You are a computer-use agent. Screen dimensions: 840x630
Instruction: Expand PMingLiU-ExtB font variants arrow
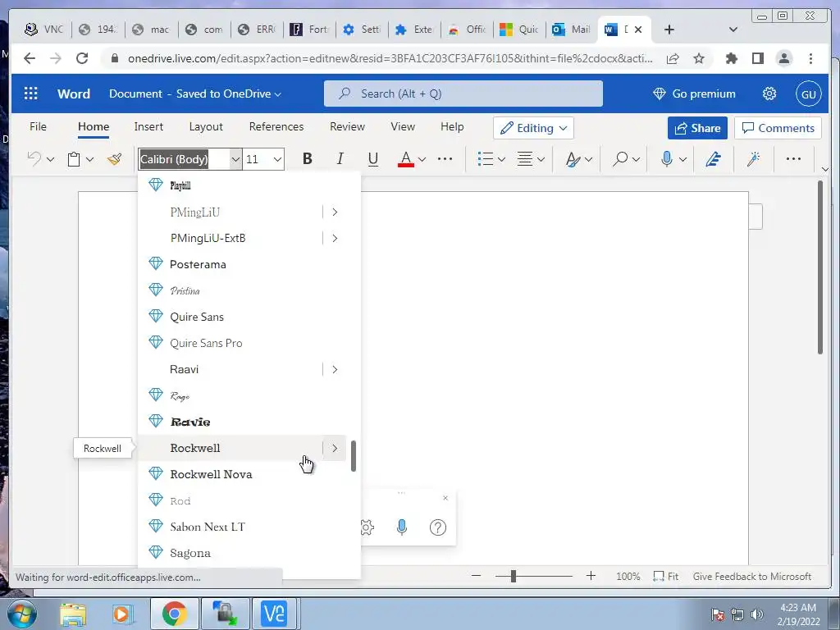pos(335,238)
